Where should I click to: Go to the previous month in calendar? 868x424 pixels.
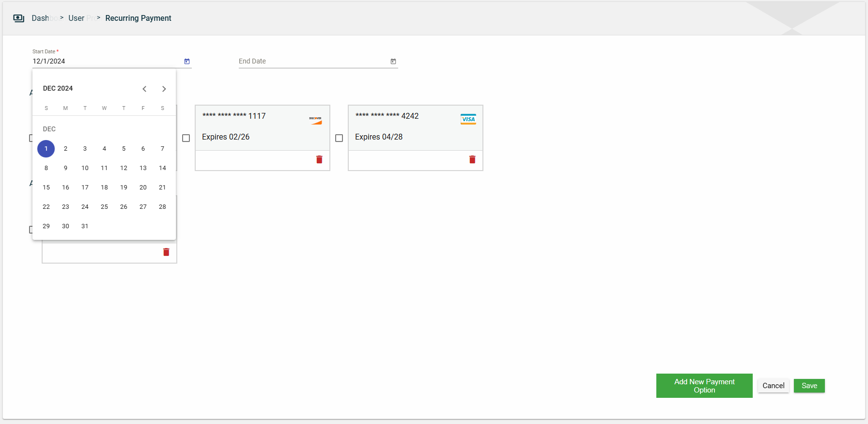pyautogui.click(x=144, y=89)
